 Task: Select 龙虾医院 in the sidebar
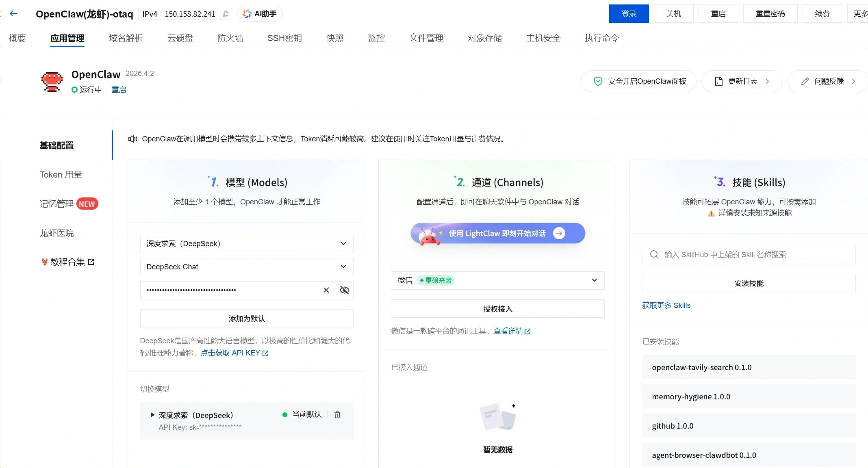tap(56, 233)
